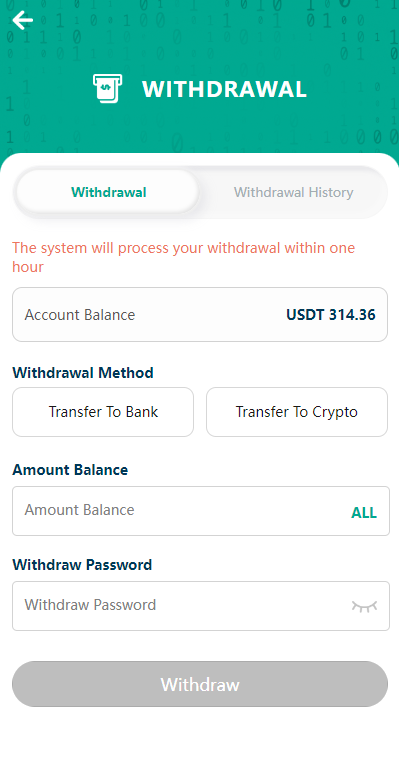Click the Account Balance label
Screen dimensions: 399x781
click(80, 315)
